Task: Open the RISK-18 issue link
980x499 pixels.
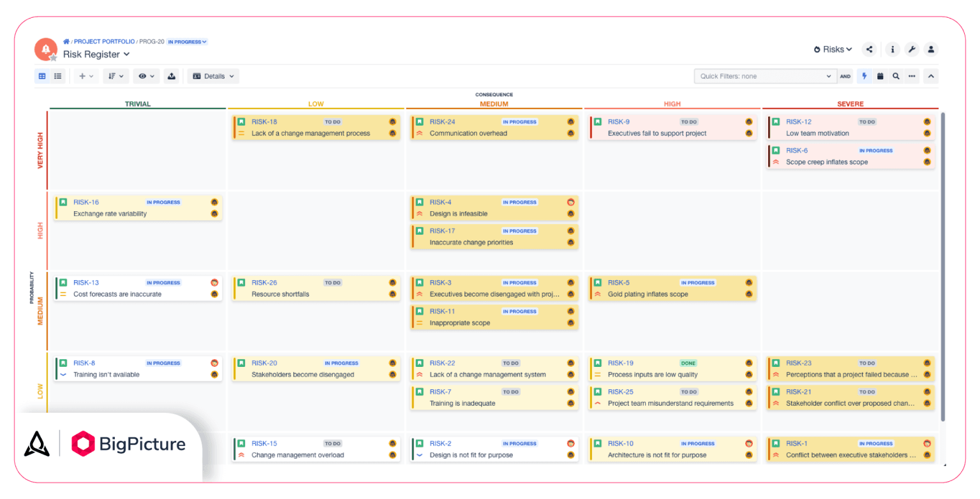Action: coord(264,122)
